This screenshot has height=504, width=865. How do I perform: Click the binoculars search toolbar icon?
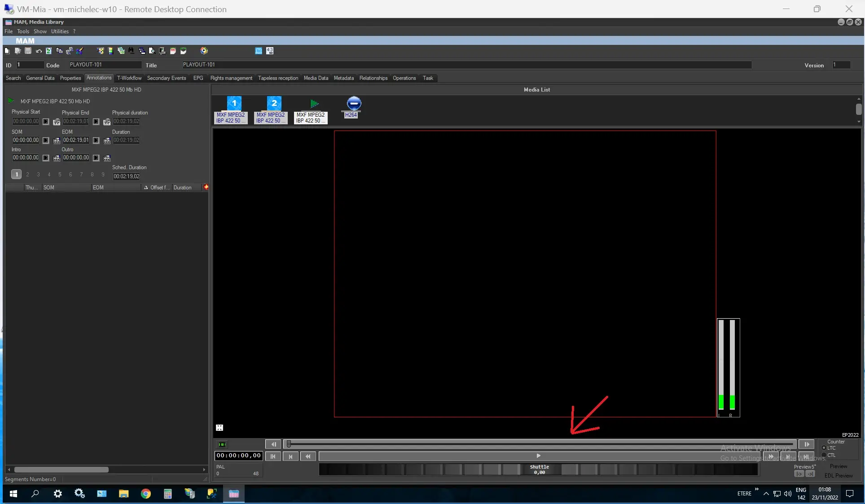pos(131,51)
